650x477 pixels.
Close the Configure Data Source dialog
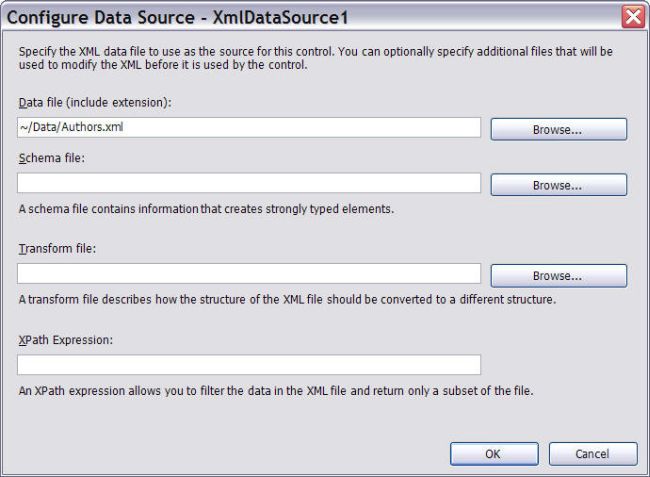(633, 17)
